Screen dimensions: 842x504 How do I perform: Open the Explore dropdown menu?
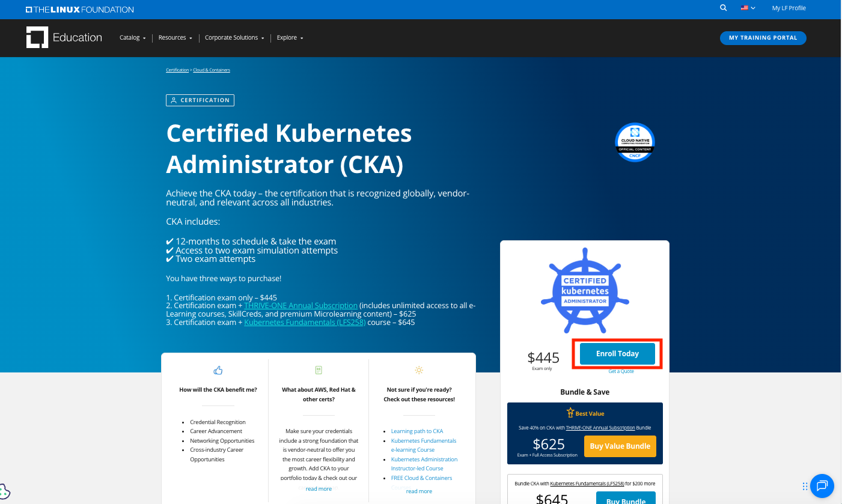click(x=290, y=38)
